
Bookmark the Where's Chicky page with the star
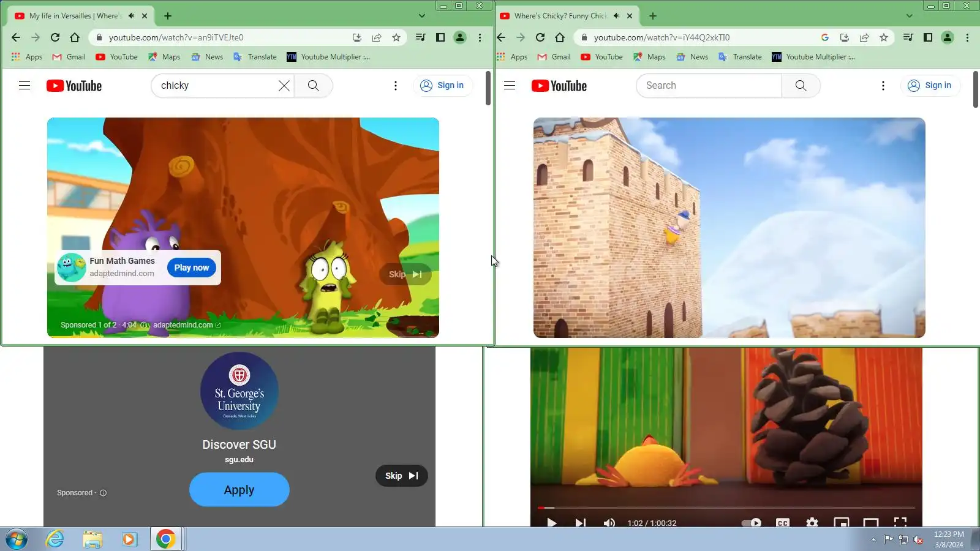[x=884, y=37]
